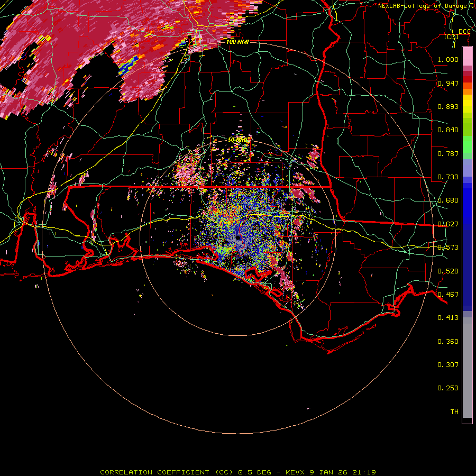This screenshot has height=476, width=476.
Task: Click the 0.520 scale value
Action: point(448,271)
